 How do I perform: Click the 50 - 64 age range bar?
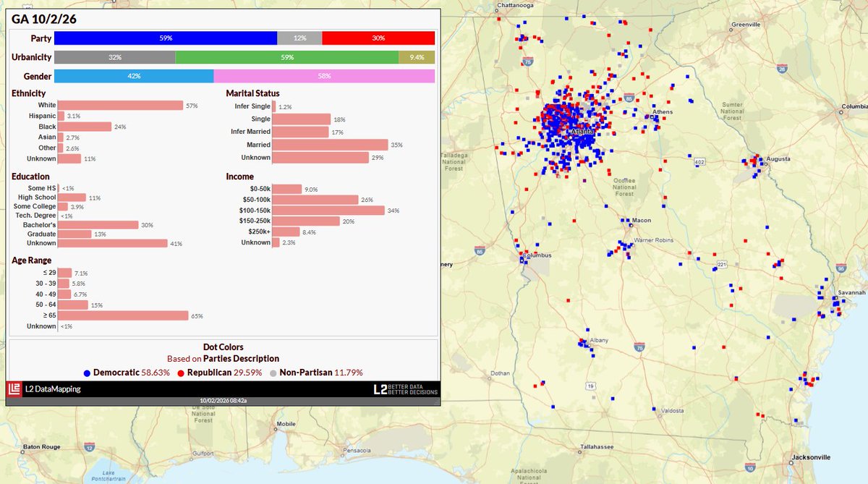point(73,305)
